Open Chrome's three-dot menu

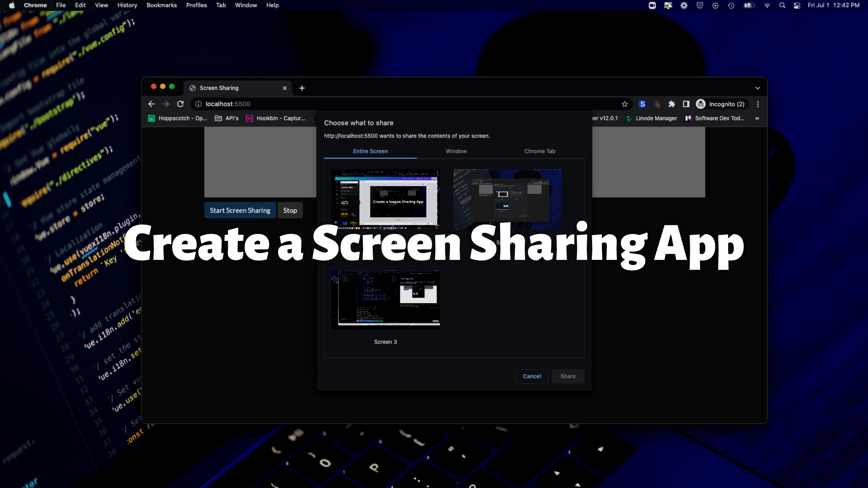pos(758,104)
